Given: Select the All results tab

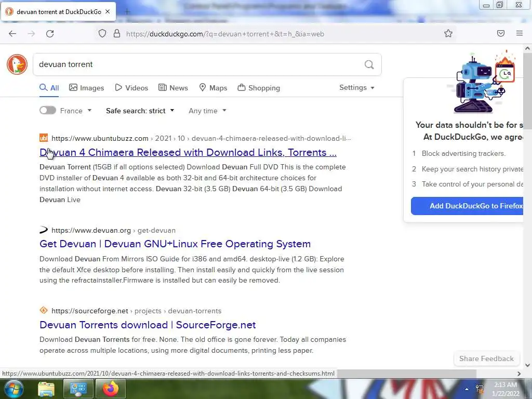Looking at the screenshot, I should tap(49, 88).
